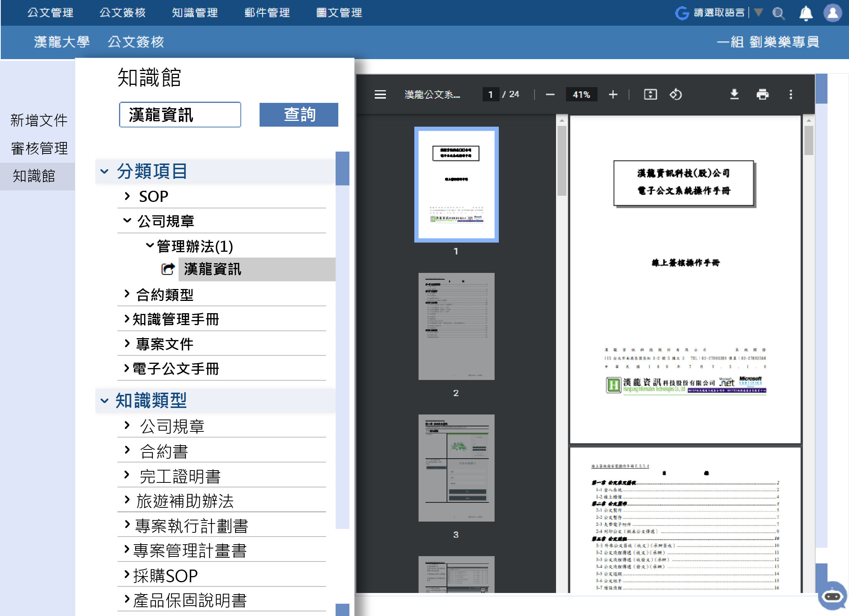This screenshot has width=849, height=616.
Task: Select page 2 thumbnail
Action: pos(456,326)
